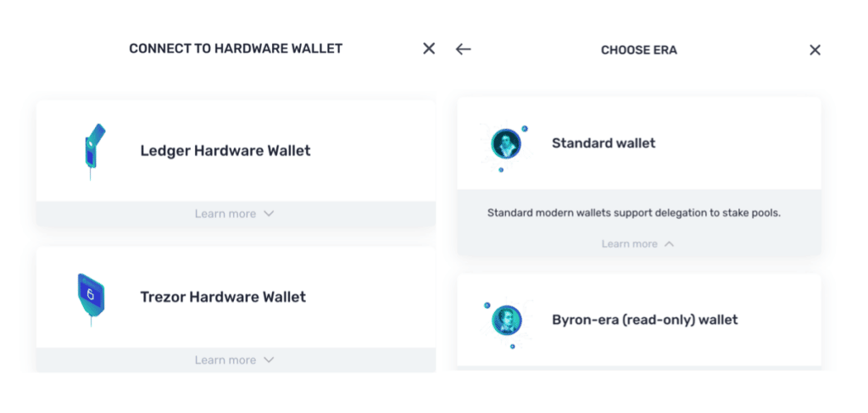Click the Ledger device icon
868x413 pixels.
91,150
